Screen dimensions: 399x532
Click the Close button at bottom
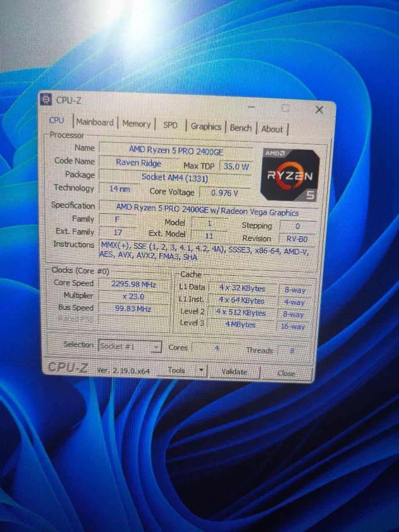(286, 373)
